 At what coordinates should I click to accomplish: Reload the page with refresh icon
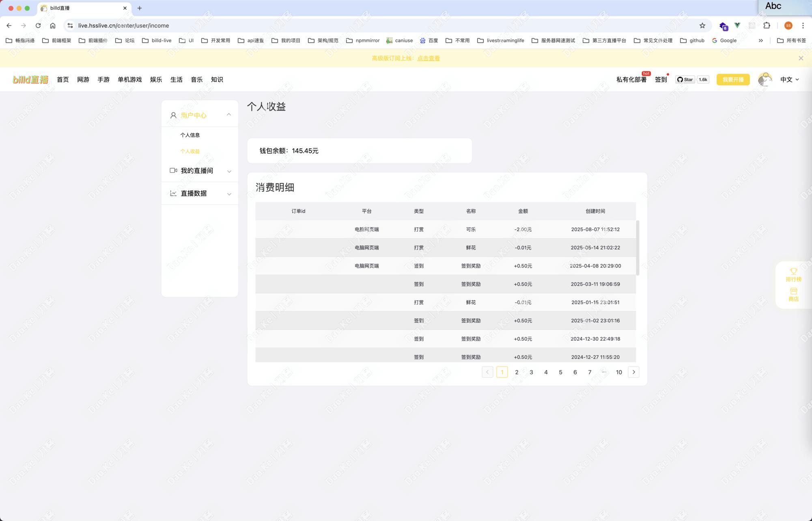pyautogui.click(x=38, y=26)
